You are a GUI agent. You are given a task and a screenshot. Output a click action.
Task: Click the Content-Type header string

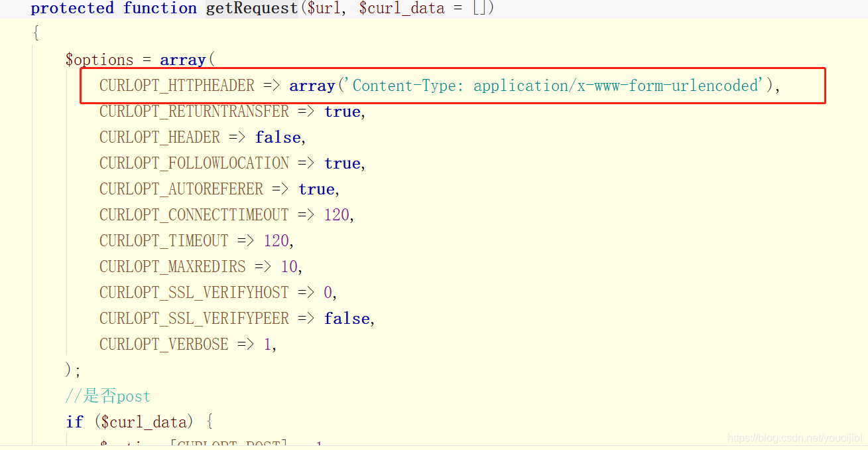coord(554,86)
